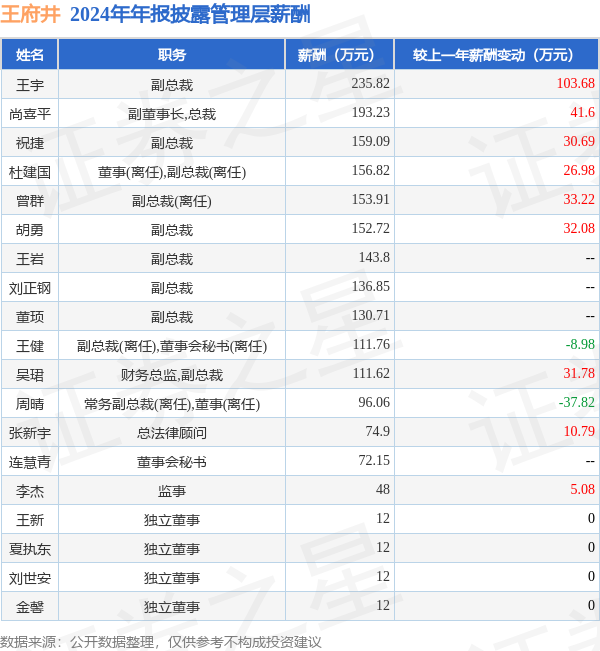Click the salary value 152.72
Image resolution: width=600 pixels, height=651 pixels.
point(370,228)
